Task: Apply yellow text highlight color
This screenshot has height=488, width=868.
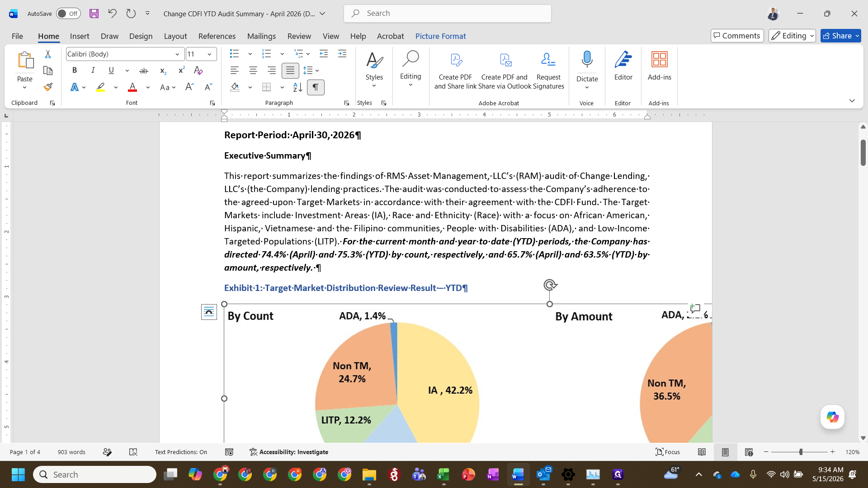Action: click(100, 87)
